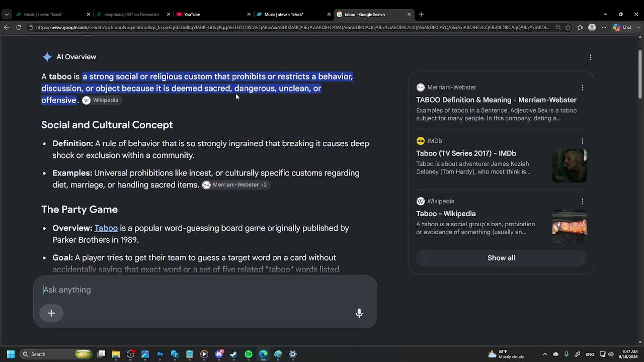Open Steam from the taskbar

coord(233,354)
